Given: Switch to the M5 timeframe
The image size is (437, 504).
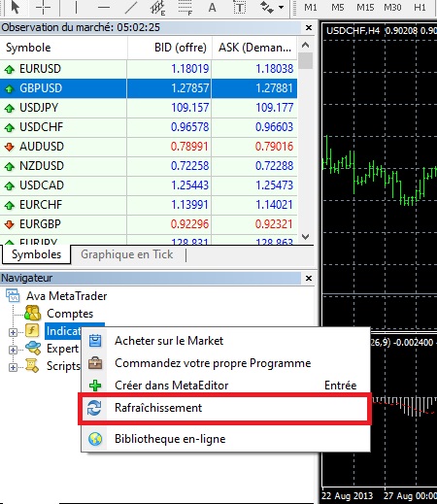Looking at the screenshot, I should click(x=338, y=7).
